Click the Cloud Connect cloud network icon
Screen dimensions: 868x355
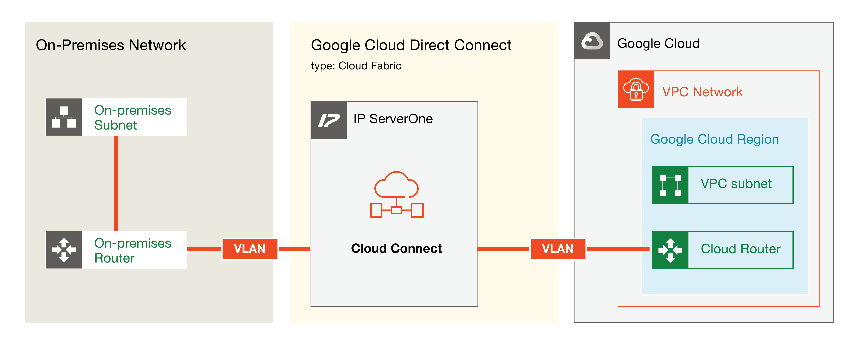(397, 195)
